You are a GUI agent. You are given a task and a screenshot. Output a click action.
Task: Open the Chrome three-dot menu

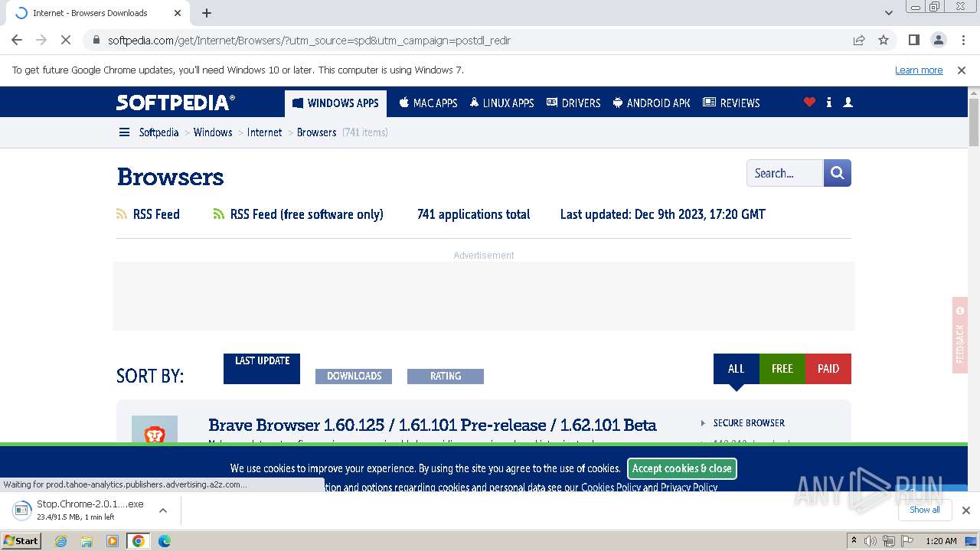963,40
